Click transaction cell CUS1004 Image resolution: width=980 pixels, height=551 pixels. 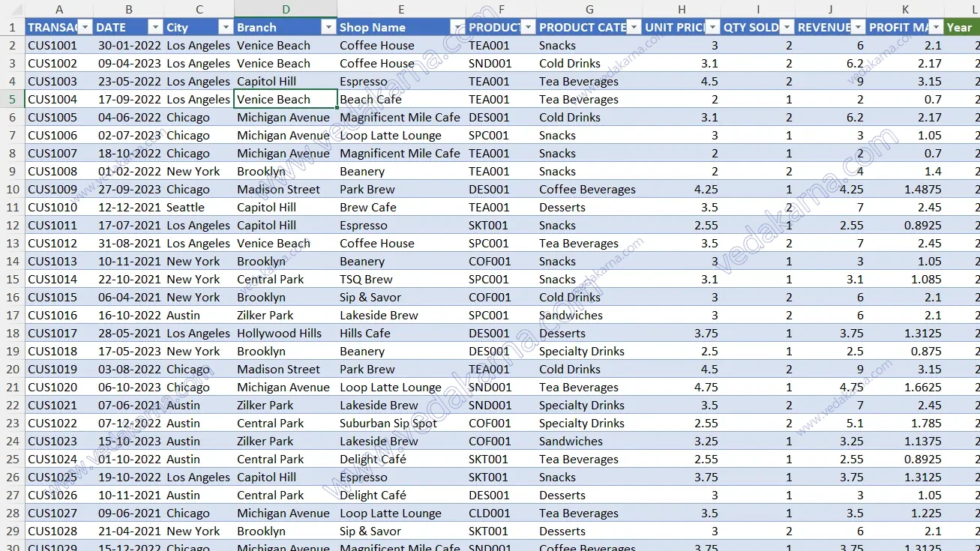tap(59, 99)
